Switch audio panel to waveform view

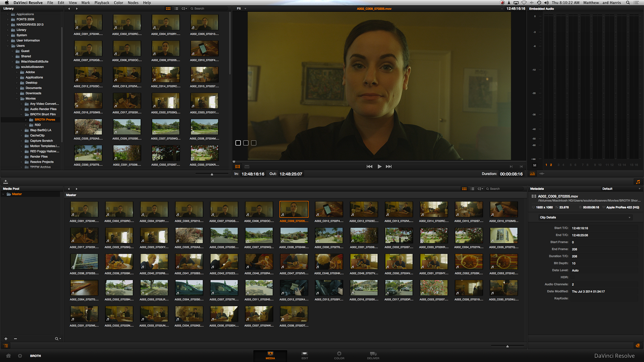click(x=542, y=174)
